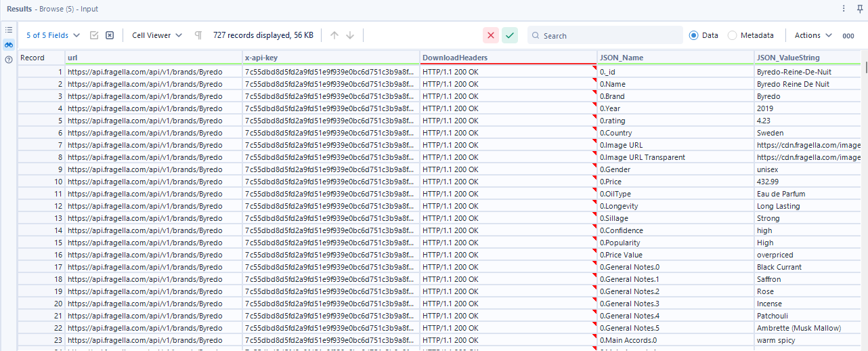Image resolution: width=868 pixels, height=351 pixels.
Task: Click the Byredo-Reine-De-Nuit value cell
Action: (x=808, y=71)
